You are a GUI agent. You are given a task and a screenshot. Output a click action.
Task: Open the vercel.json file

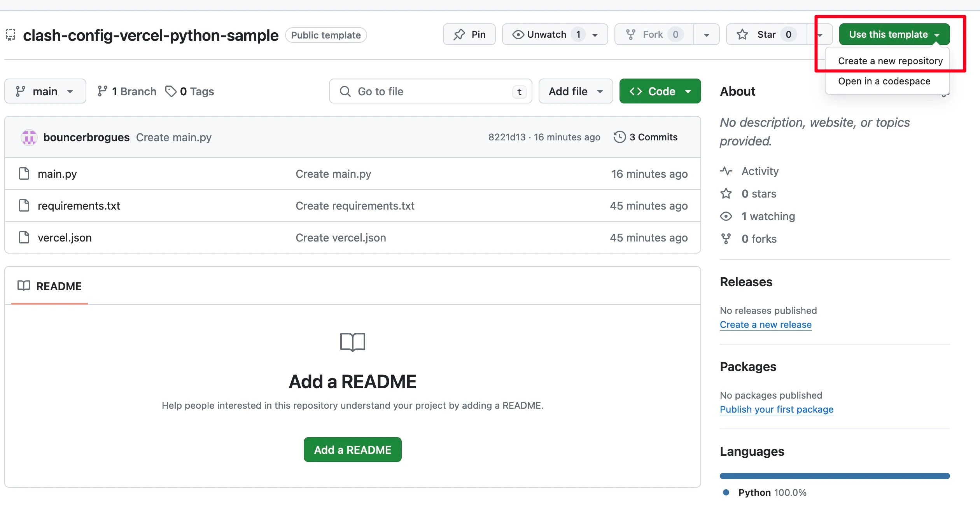tap(65, 238)
